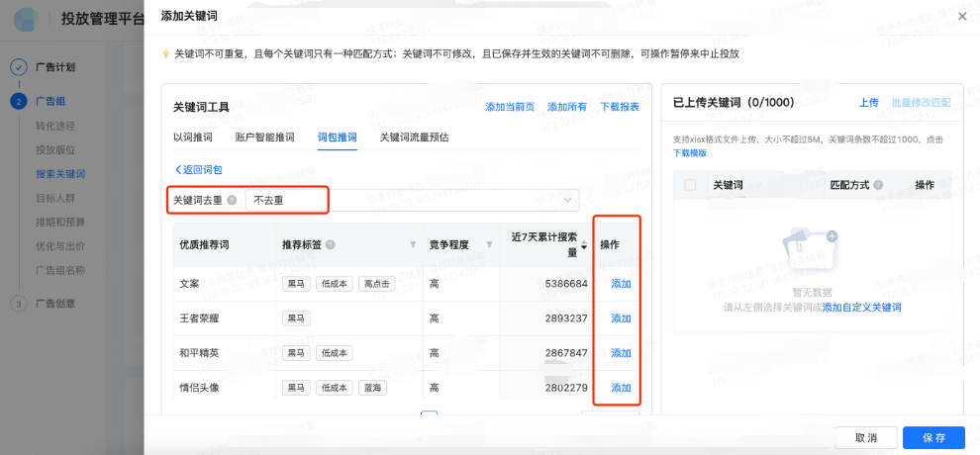Add the keyword 王者荣耀
Image resolution: width=980 pixels, height=455 pixels.
(621, 318)
